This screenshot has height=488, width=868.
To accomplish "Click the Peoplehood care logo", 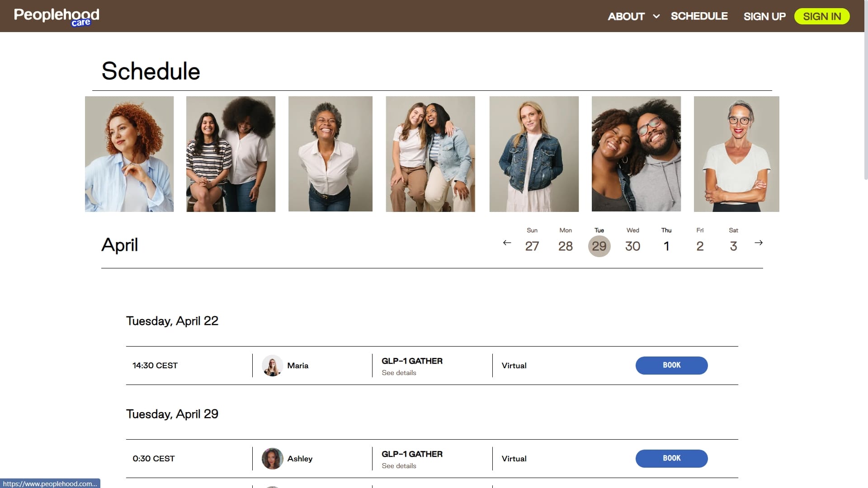I will [x=57, y=17].
